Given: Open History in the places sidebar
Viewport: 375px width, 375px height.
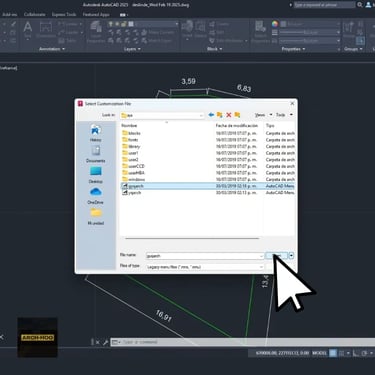Looking at the screenshot, I should (96, 133).
